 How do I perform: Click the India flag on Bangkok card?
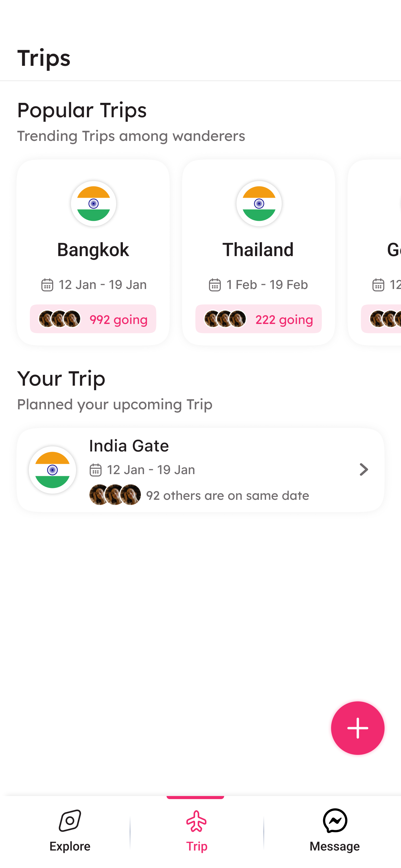tap(93, 204)
